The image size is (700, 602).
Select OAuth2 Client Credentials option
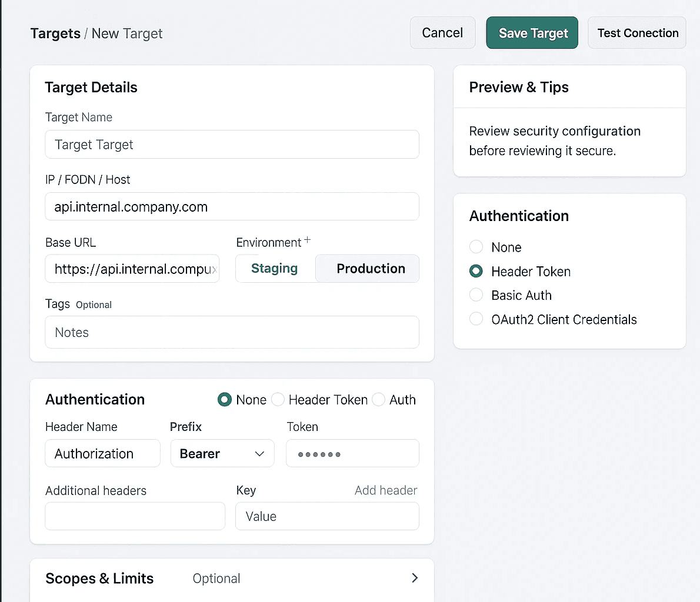click(476, 319)
